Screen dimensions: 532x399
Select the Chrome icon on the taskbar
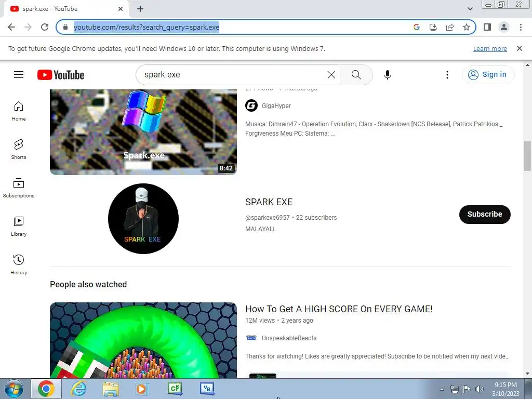point(46,389)
